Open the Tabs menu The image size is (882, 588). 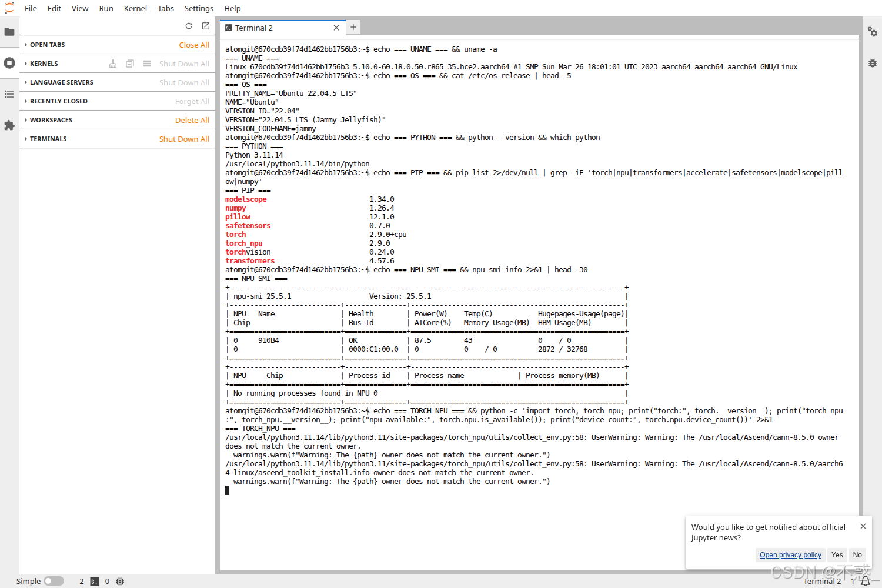click(166, 8)
